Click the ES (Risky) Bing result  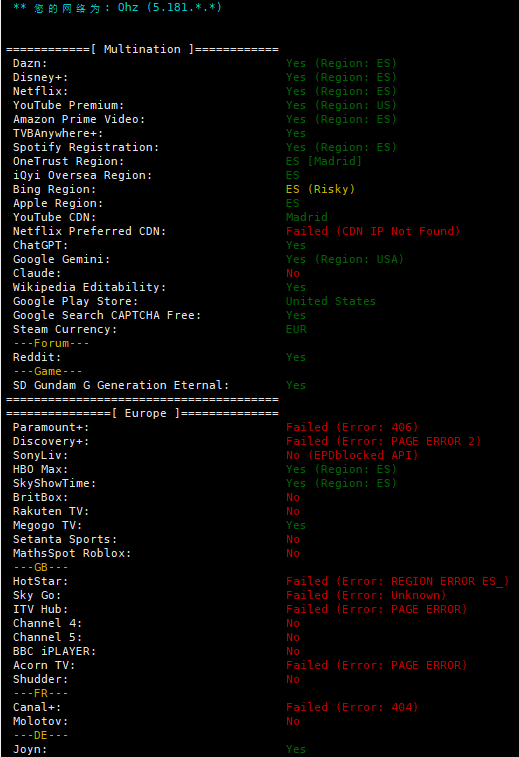(320, 189)
